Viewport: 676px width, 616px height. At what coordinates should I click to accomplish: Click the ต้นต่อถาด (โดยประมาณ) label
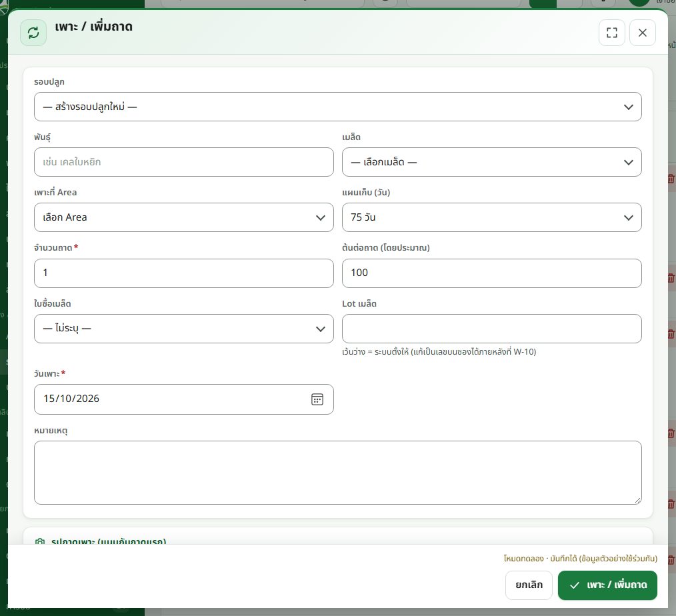(x=386, y=248)
